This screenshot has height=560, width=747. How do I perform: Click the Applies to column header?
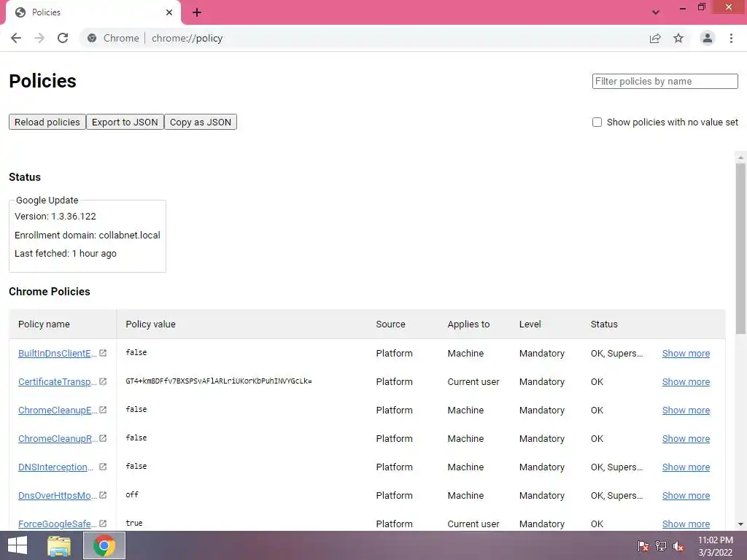[468, 324]
